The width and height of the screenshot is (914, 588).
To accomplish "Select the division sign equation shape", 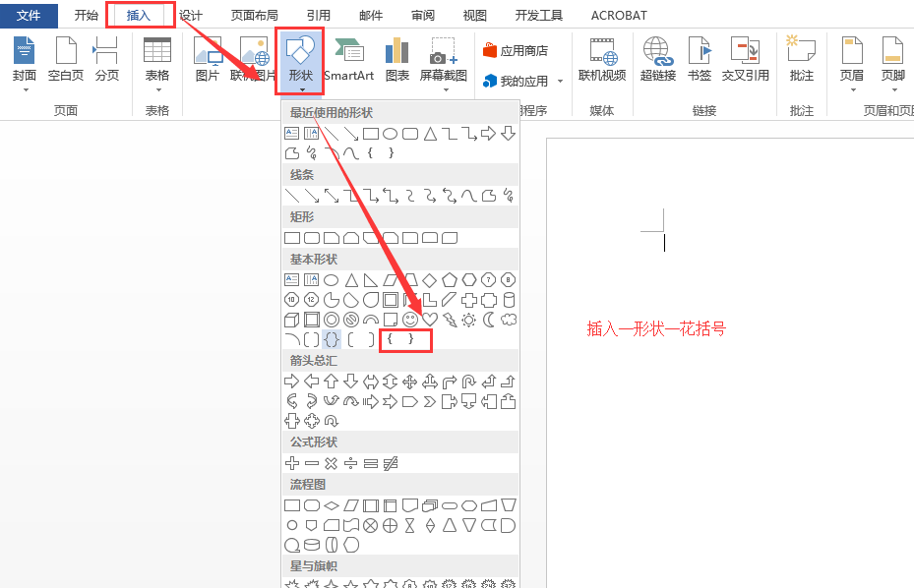I will (x=351, y=463).
